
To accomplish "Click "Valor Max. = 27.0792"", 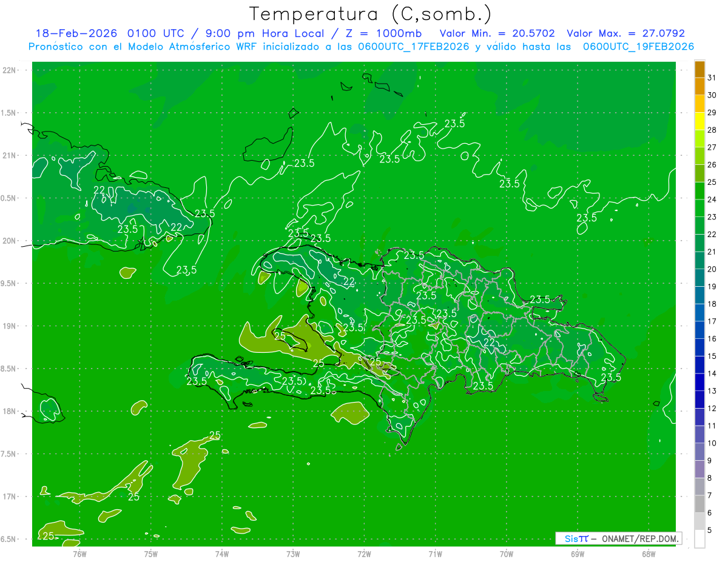I will tap(625, 33).
